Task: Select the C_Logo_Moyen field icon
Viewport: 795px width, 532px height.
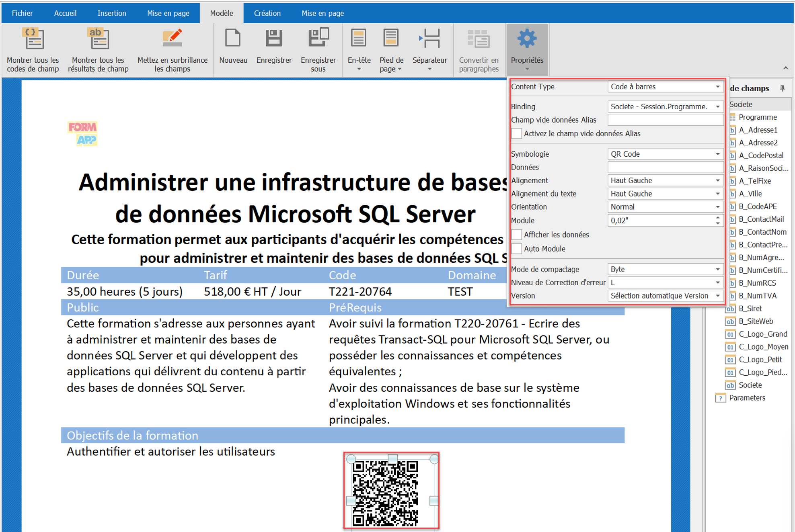Action: [x=730, y=347]
